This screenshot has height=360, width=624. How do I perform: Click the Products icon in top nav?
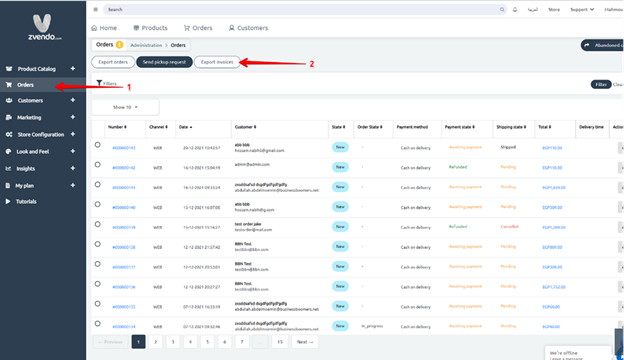point(136,28)
